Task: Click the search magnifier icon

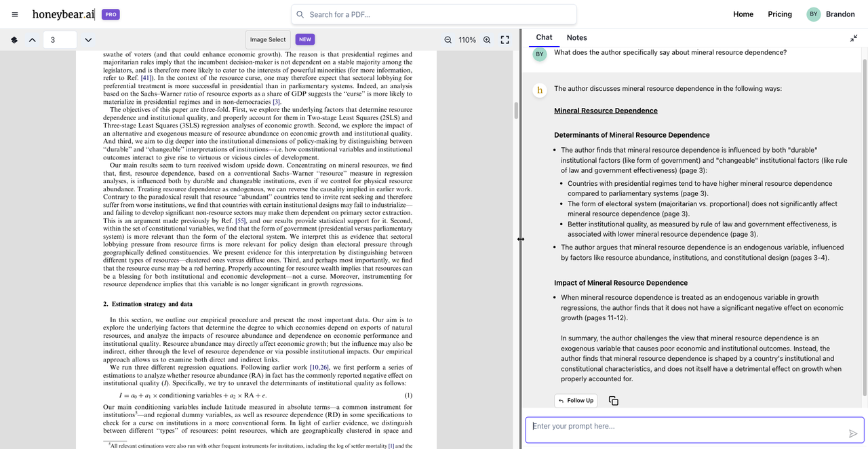Action: pyautogui.click(x=300, y=14)
